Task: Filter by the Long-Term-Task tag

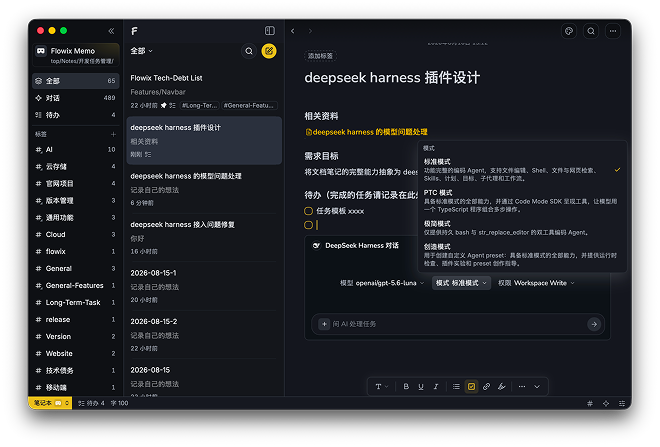Action: pyautogui.click(x=75, y=303)
